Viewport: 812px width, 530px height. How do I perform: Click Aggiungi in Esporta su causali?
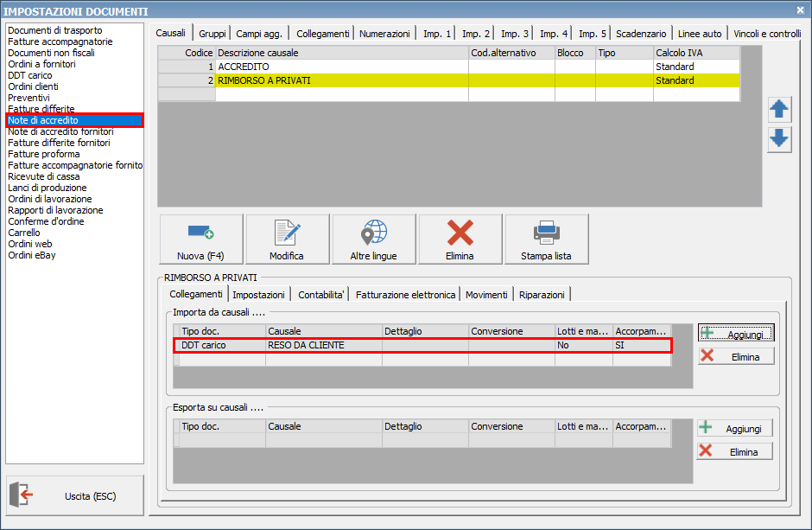pyautogui.click(x=735, y=429)
